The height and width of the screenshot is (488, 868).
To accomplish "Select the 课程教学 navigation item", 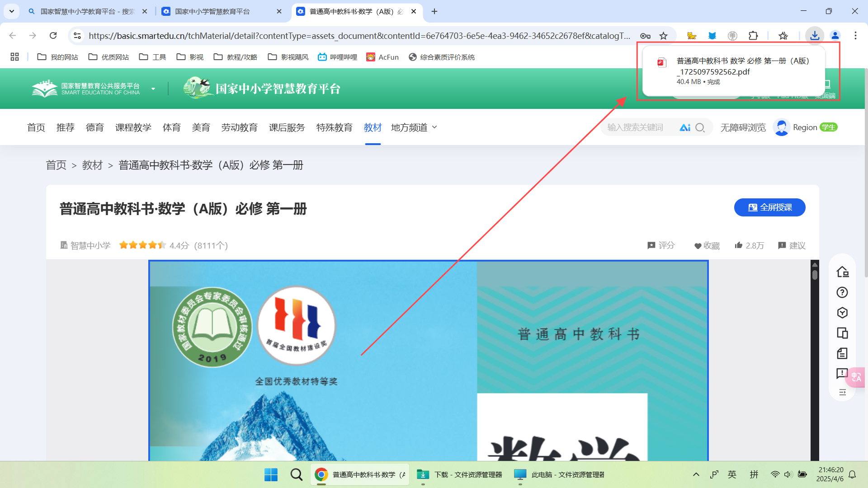I will [x=133, y=127].
